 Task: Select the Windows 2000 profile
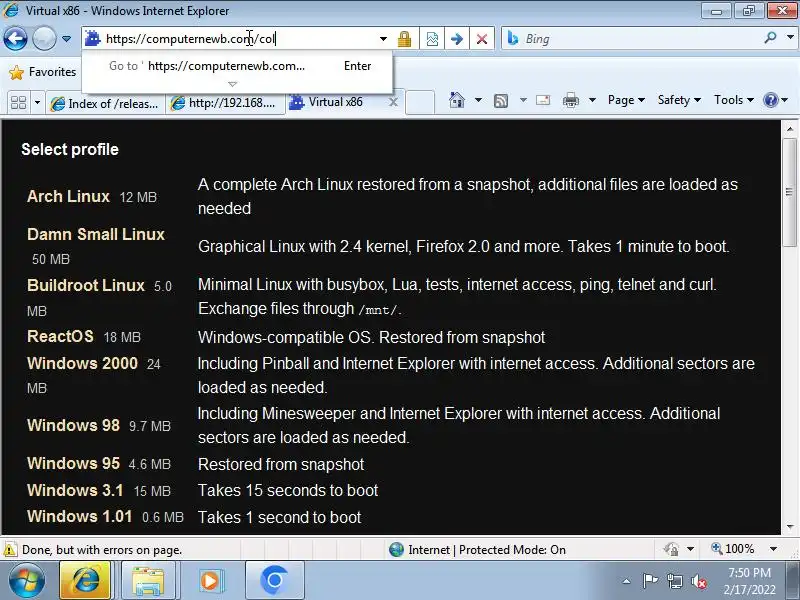coord(82,363)
